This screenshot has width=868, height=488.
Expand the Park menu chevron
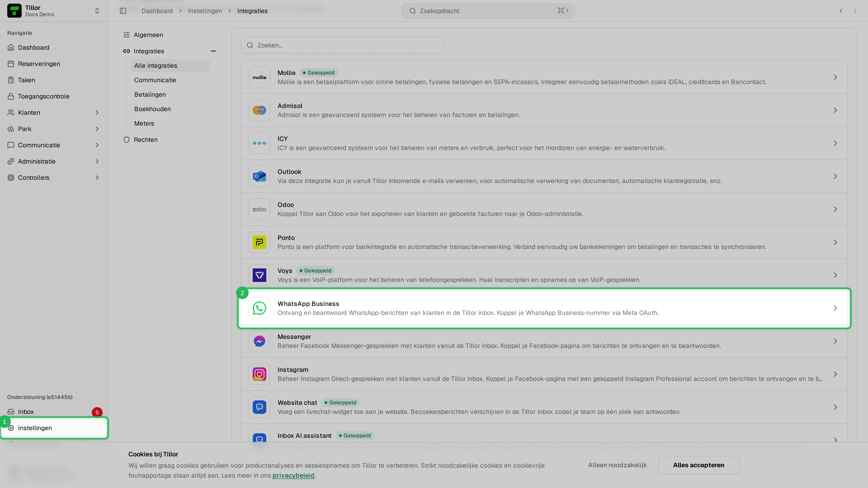tap(97, 129)
